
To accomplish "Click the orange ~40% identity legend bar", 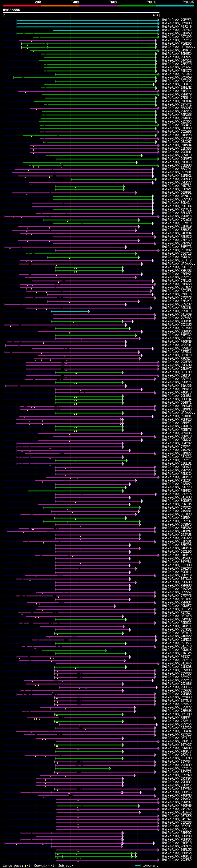I will point(60,6).
